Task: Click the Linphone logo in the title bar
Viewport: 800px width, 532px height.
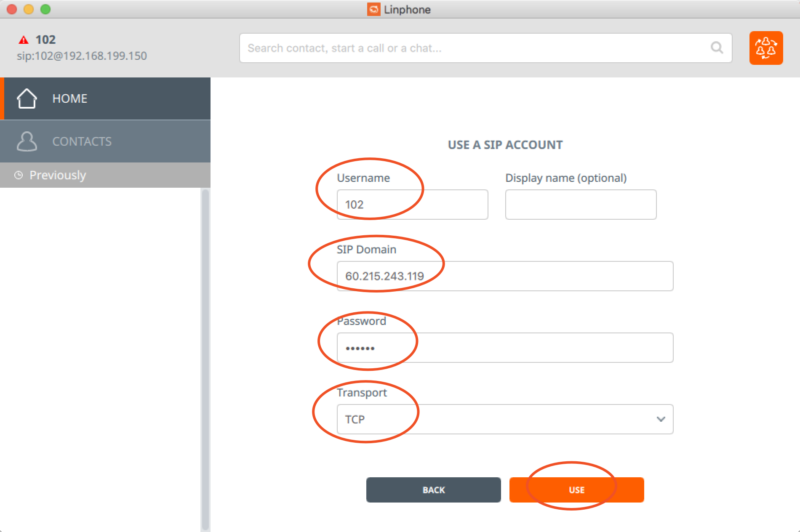Action: pos(373,9)
